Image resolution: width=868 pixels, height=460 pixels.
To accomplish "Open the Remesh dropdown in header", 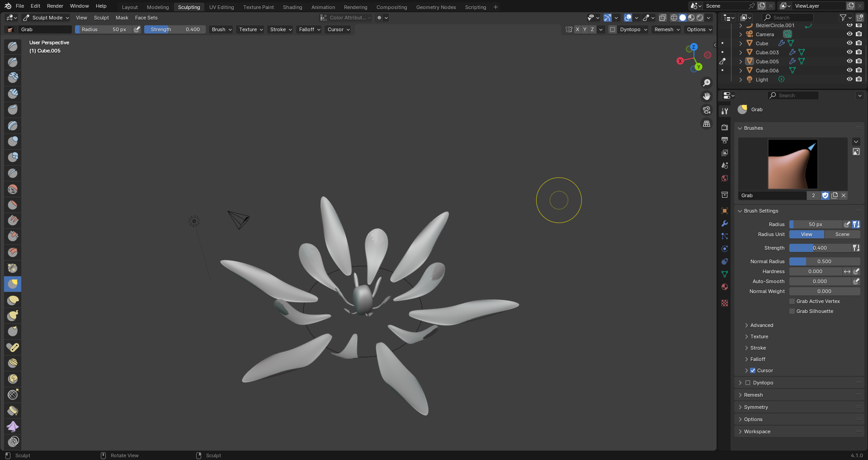I will 667,29.
